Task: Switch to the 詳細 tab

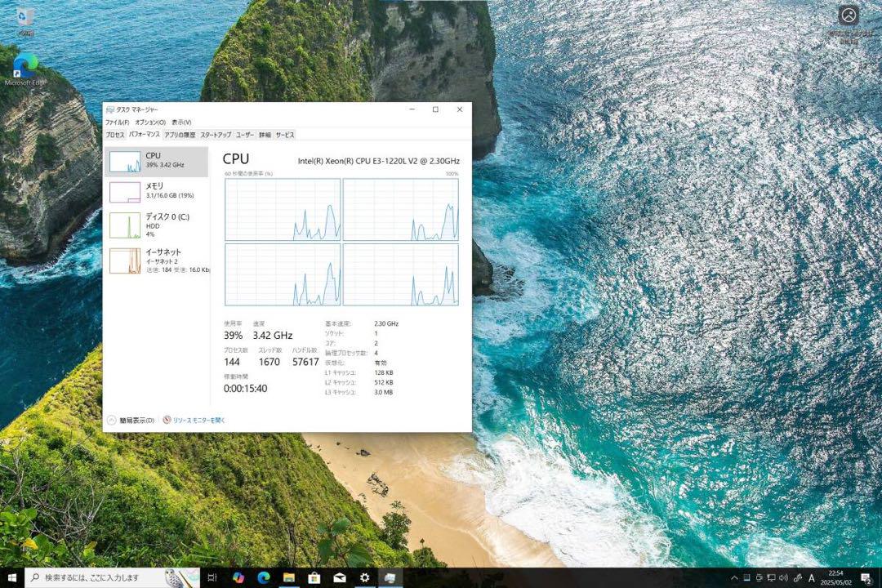Action: click(x=265, y=135)
